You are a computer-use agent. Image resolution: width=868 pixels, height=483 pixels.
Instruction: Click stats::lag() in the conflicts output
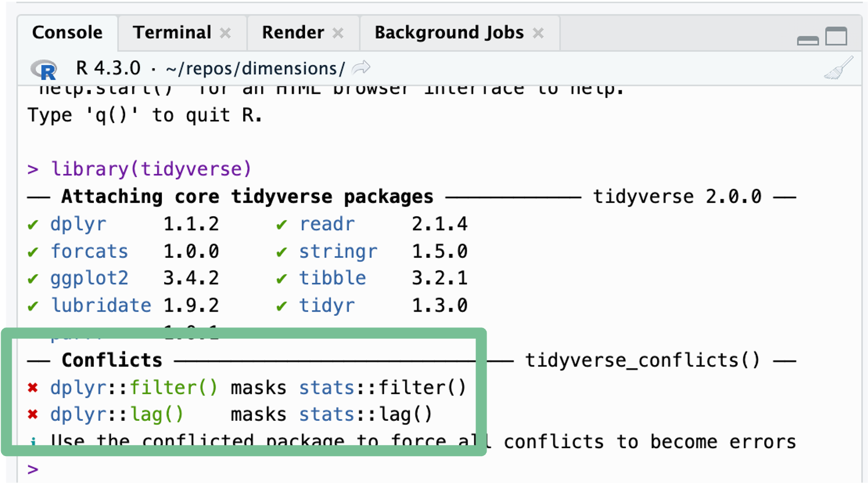[366, 415]
